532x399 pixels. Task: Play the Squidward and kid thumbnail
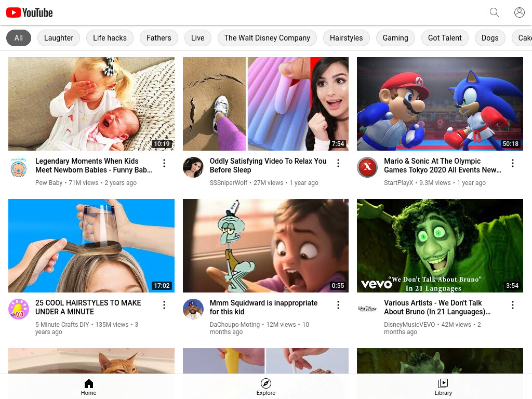pos(265,246)
